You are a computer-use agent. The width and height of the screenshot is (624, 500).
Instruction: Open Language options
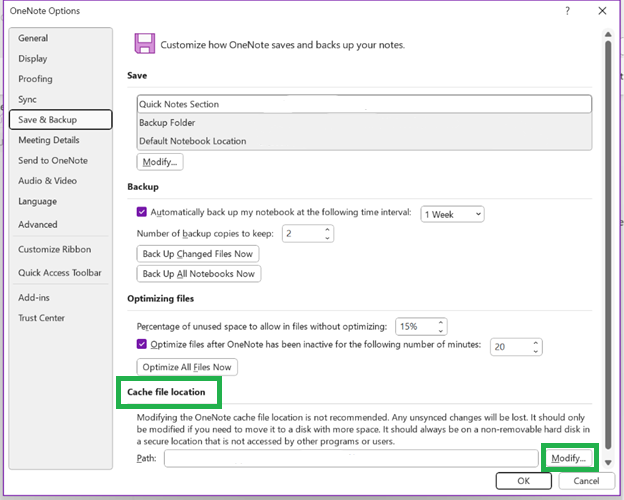(37, 201)
